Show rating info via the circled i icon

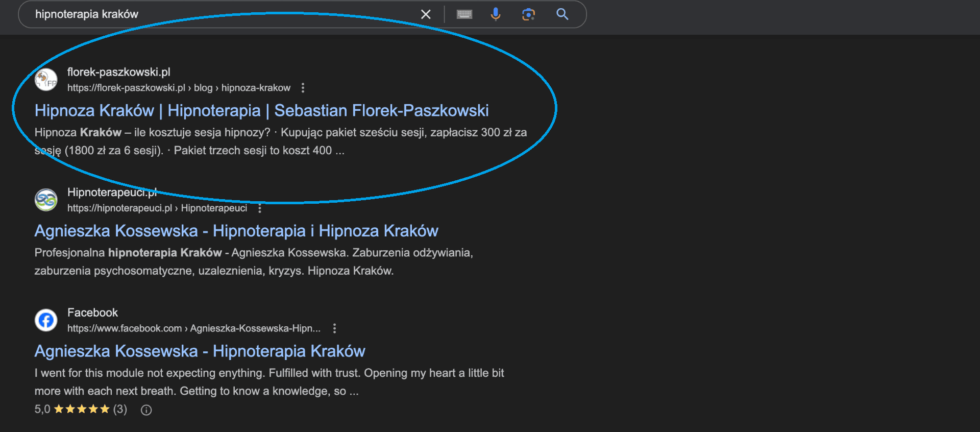pyautogui.click(x=146, y=410)
